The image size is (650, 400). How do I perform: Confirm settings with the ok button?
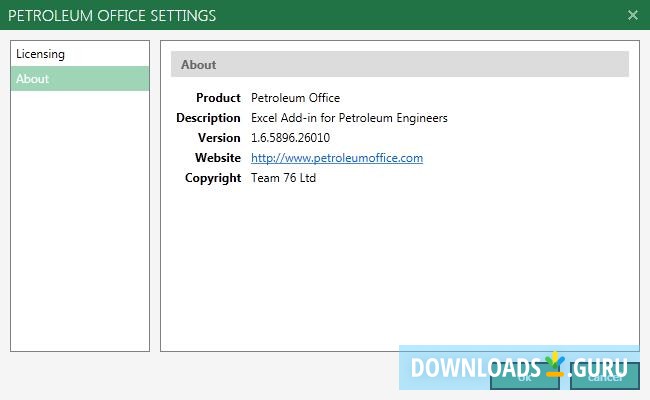525,376
